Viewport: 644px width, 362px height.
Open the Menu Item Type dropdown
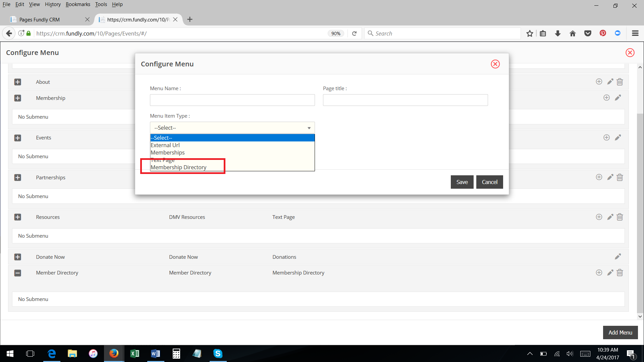pos(232,128)
